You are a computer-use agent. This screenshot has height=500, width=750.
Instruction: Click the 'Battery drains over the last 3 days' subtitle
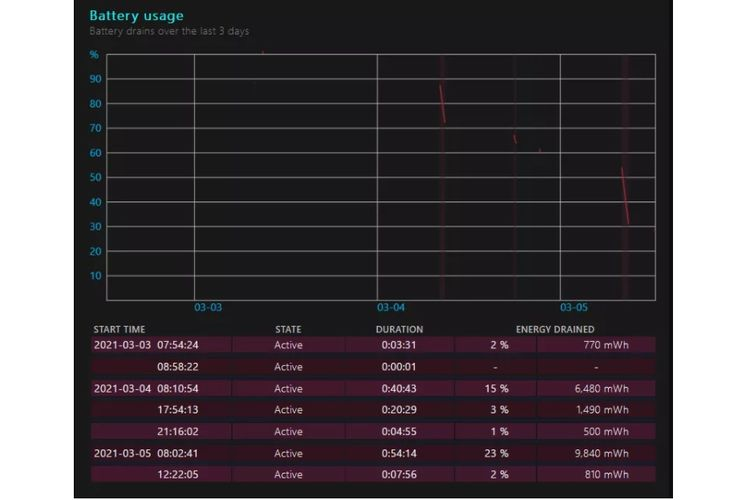pos(169,32)
